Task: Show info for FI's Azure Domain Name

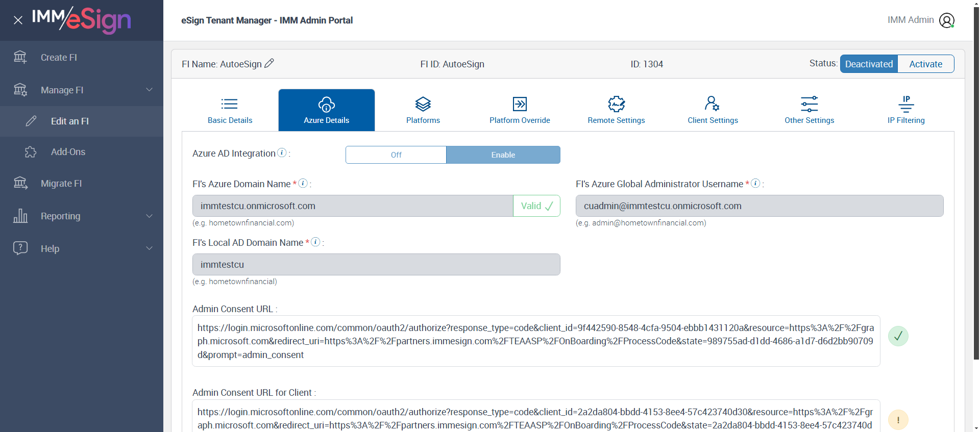Action: (x=303, y=183)
